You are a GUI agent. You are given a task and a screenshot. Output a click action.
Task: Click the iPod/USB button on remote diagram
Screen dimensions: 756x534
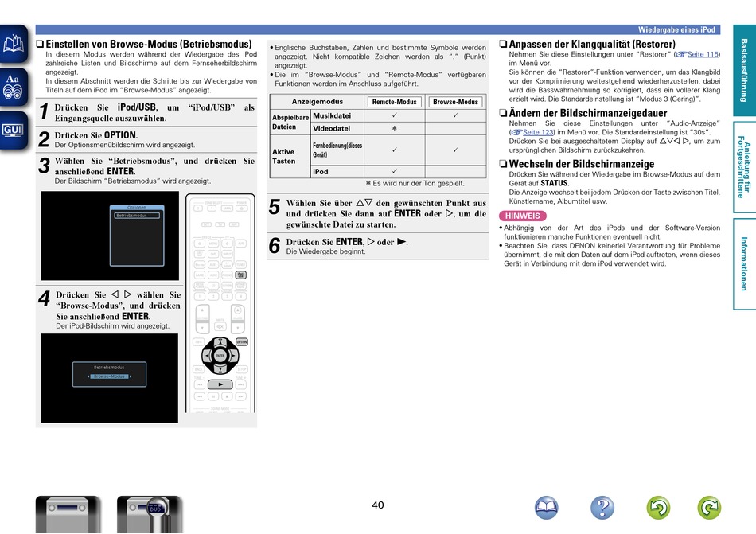coord(240,275)
